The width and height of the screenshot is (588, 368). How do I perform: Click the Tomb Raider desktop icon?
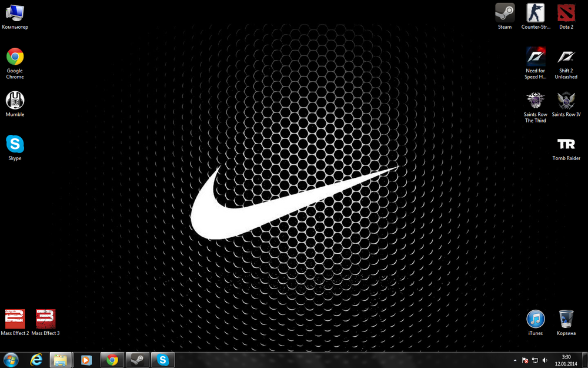point(566,145)
